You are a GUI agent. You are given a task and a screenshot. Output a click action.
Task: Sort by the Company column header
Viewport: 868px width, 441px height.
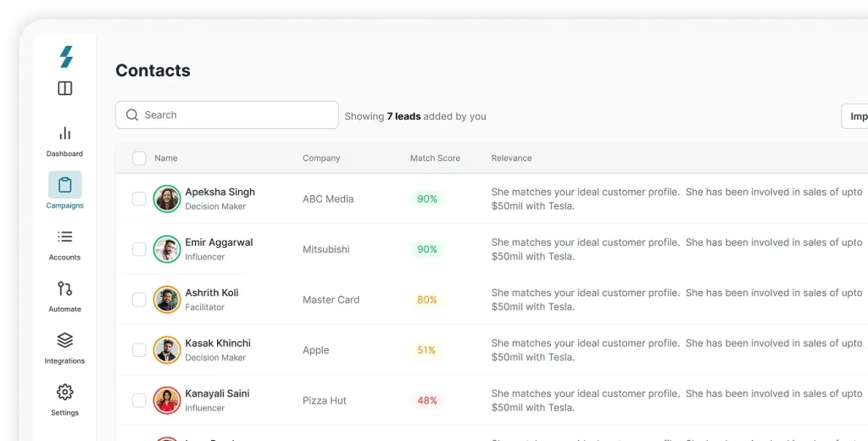pos(321,158)
